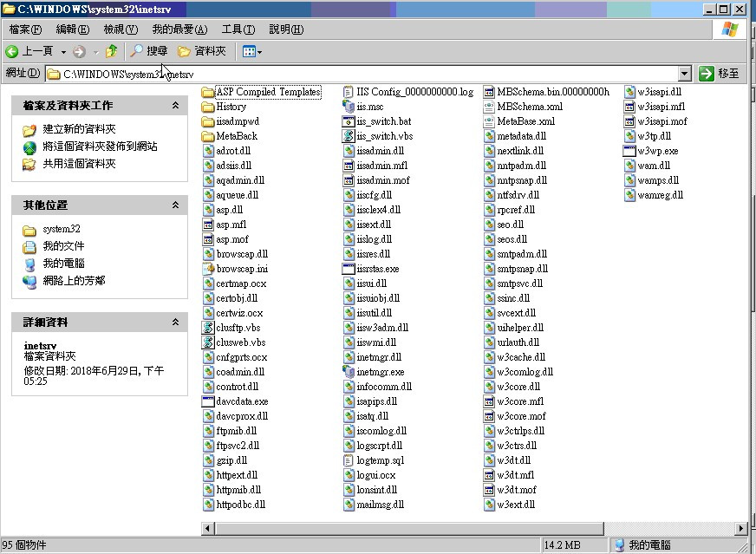The height and width of the screenshot is (554, 756).
Task: Select the MBSchema.xml file icon
Action: [x=489, y=107]
